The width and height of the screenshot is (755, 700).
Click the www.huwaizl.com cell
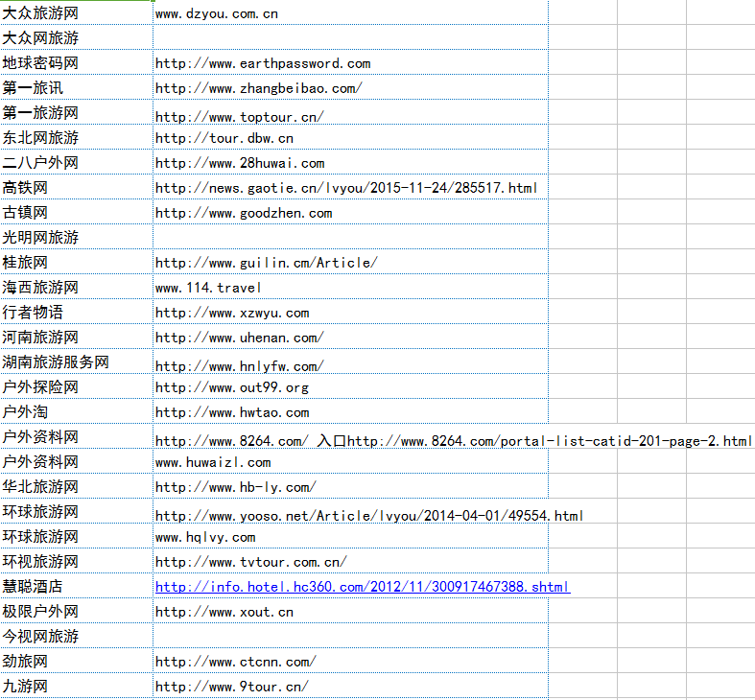tap(350, 461)
